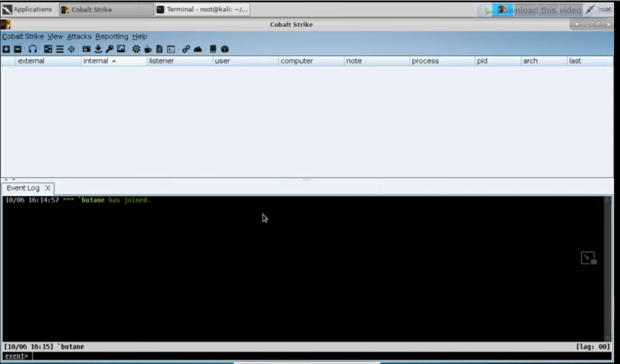This screenshot has height=364, width=620.
Task: Open scripted web delivery terminal icon
Action: [x=171, y=50]
